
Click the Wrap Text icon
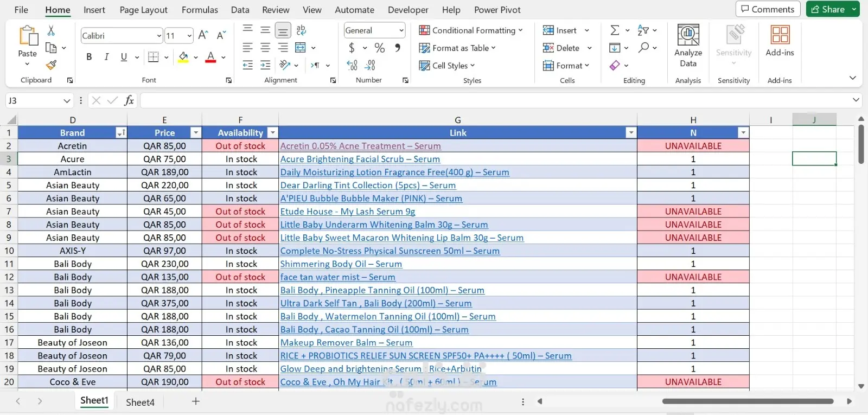301,30
